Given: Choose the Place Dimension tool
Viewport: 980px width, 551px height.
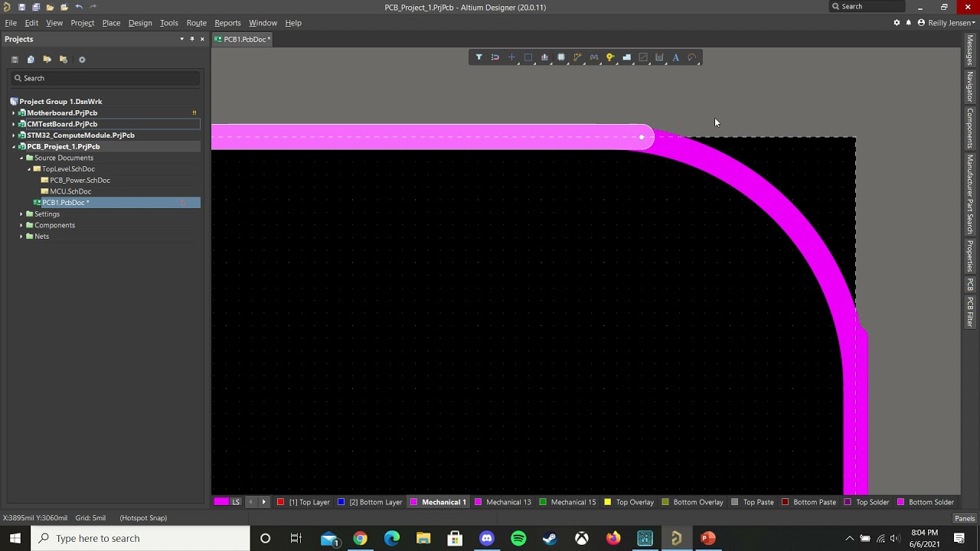Looking at the screenshot, I should coord(659,57).
